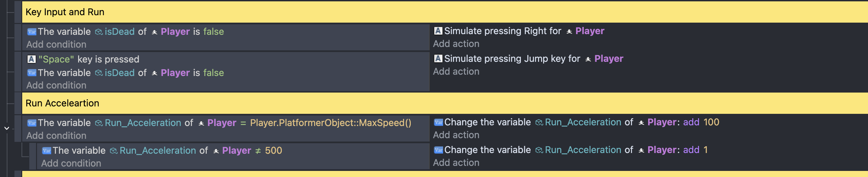
Task: Edit the 500 value in the condition
Action: tap(273, 151)
